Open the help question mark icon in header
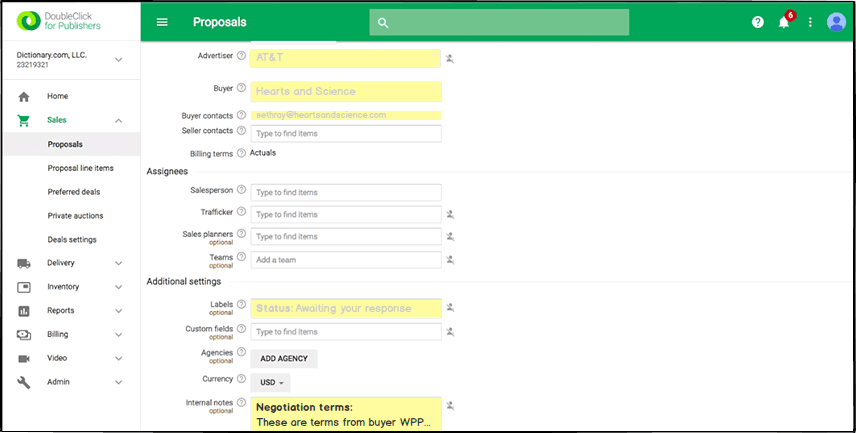This screenshot has width=856, height=433. (758, 22)
